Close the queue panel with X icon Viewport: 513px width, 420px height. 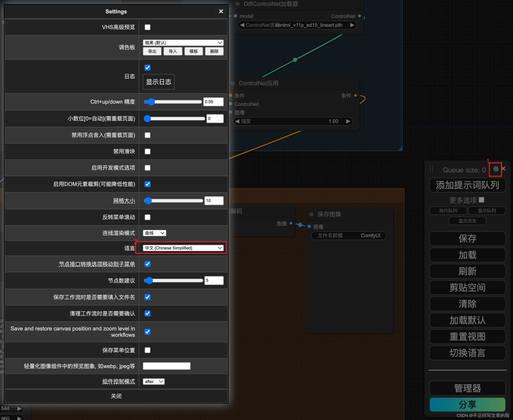[503, 169]
